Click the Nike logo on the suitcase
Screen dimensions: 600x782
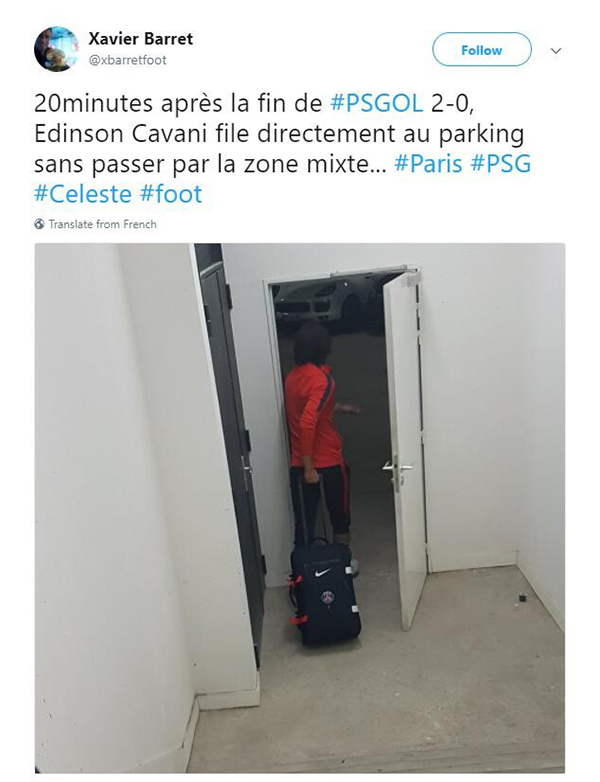pos(323,572)
